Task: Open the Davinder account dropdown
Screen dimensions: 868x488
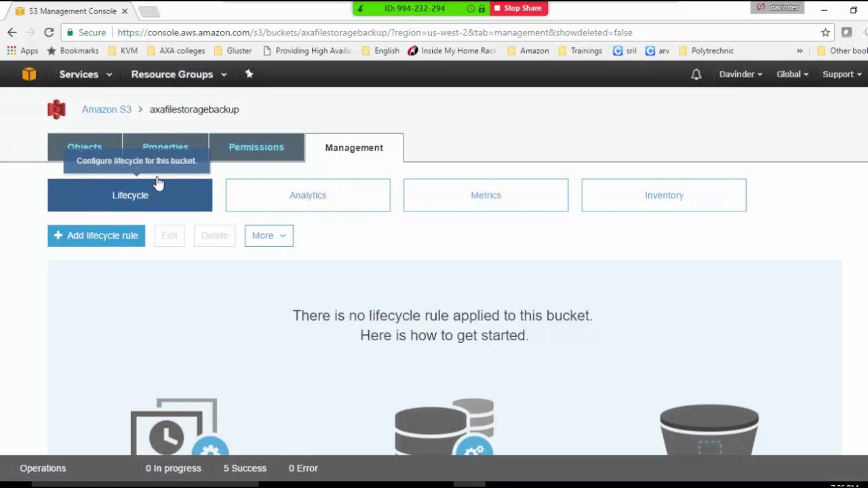Action: click(741, 75)
